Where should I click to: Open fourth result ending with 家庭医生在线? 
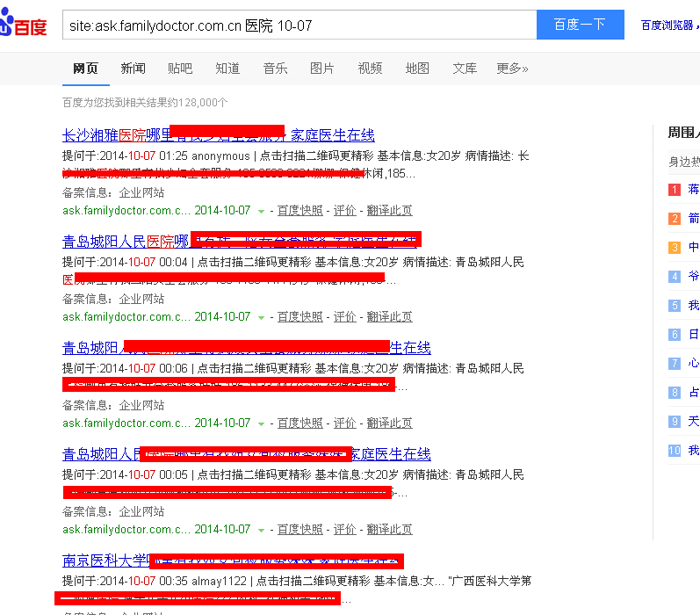click(247, 453)
